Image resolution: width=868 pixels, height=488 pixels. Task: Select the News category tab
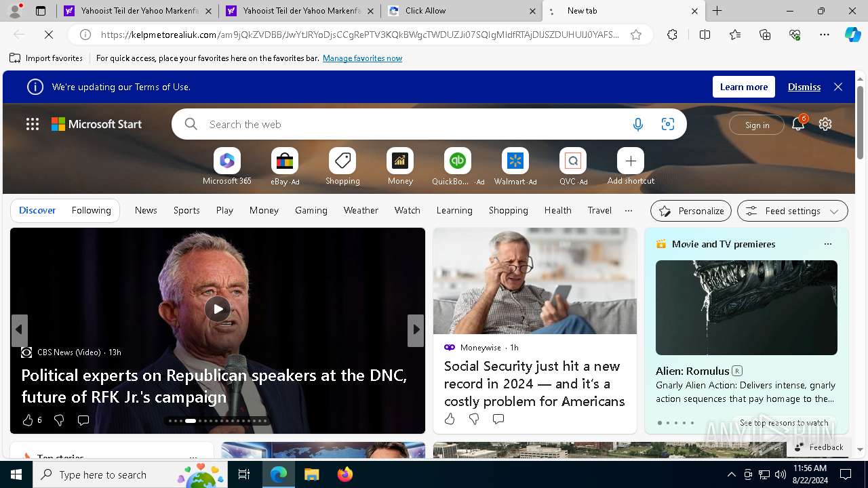(146, 211)
